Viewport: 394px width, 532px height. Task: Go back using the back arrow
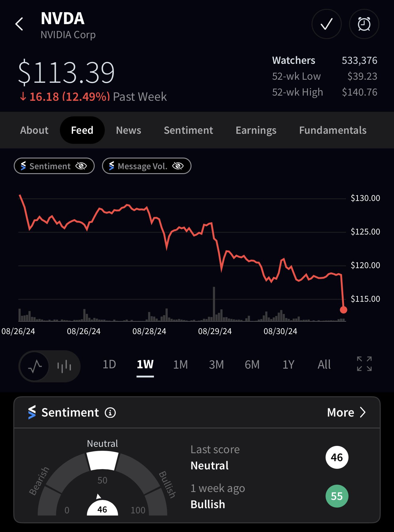point(19,24)
